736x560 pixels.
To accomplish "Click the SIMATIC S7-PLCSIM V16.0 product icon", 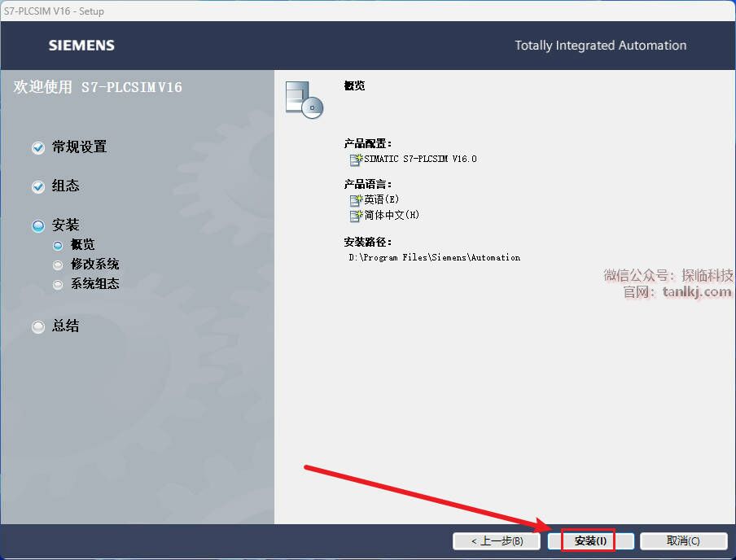I will (357, 160).
